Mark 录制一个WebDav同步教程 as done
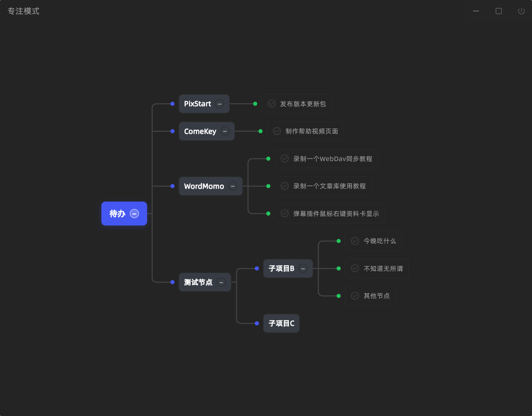 284,159
